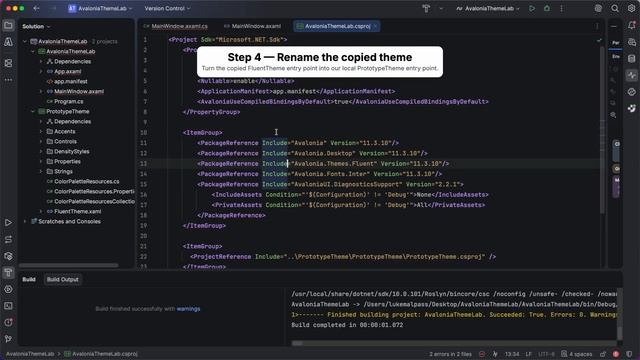The width and height of the screenshot is (640, 360).
Task: Click the Build solution hammer in toolbar
Action: click(426, 8)
